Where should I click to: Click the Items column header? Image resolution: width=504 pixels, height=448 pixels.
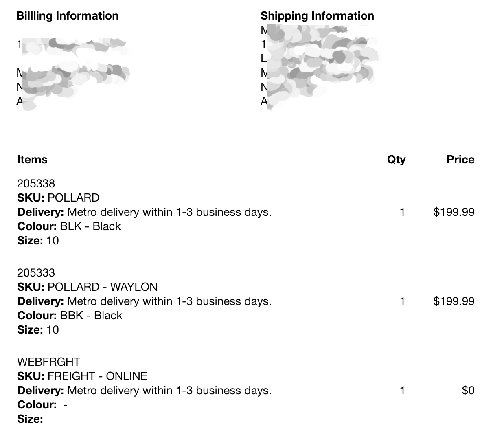[x=32, y=160]
